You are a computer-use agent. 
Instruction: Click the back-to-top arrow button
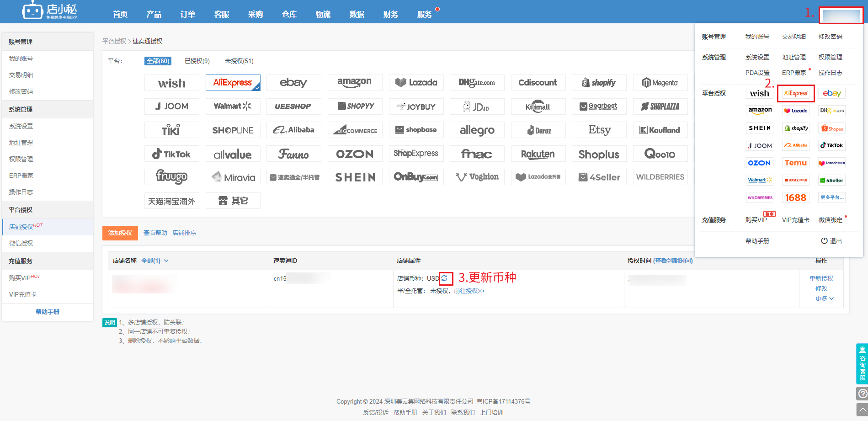pyautogui.click(x=862, y=409)
